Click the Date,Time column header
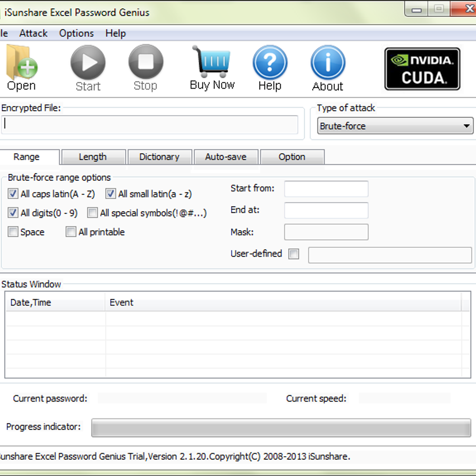 pos(56,303)
